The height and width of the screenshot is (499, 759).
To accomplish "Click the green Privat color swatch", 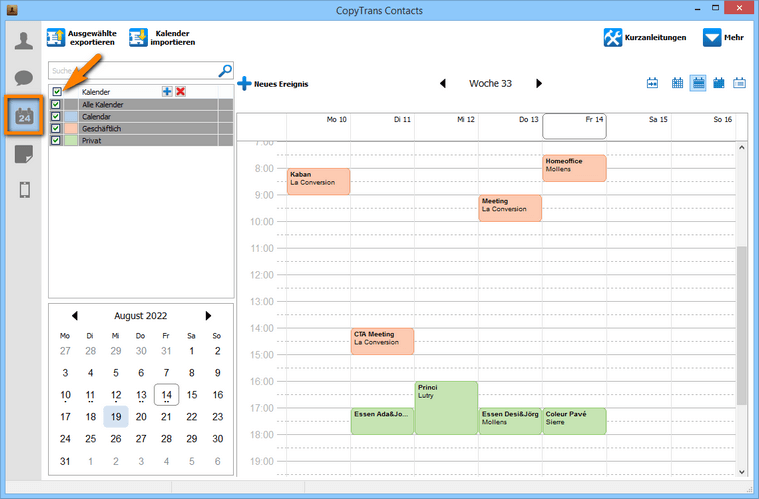I will point(71,141).
